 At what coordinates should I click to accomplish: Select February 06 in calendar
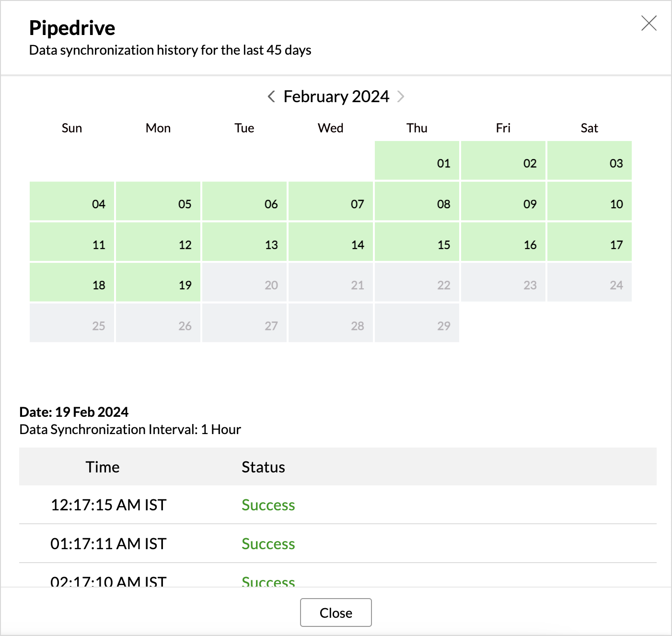coord(244,201)
